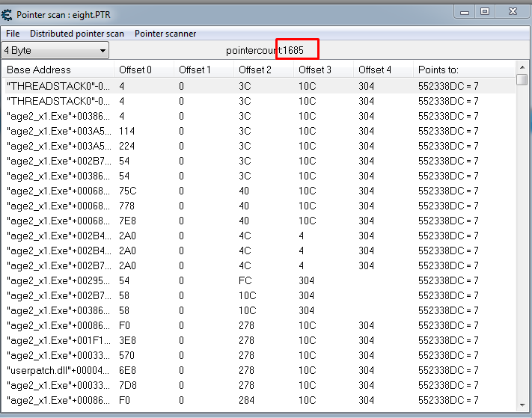Viewport: 532px width, 418px height.
Task: Minimize the Pointer scan window
Action: [465, 11]
